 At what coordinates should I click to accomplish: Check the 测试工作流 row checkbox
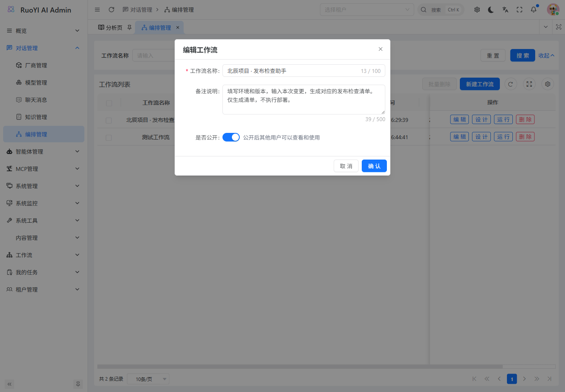point(109,138)
